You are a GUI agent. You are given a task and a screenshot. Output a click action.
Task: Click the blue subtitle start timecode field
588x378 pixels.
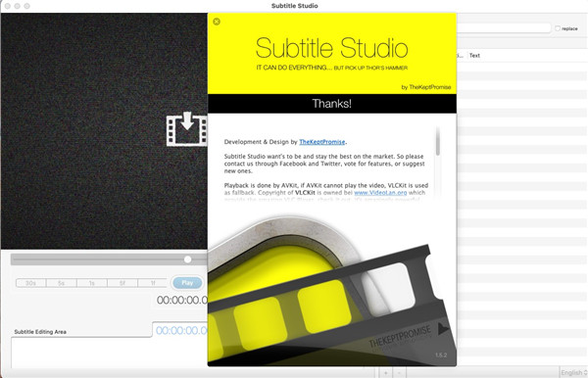click(x=181, y=330)
